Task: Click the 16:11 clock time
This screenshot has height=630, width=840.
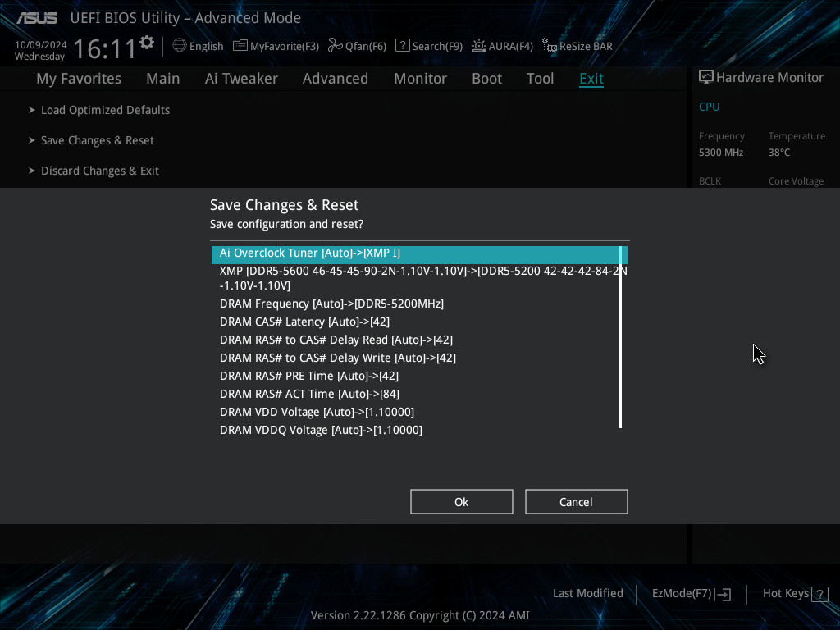Action: point(105,50)
